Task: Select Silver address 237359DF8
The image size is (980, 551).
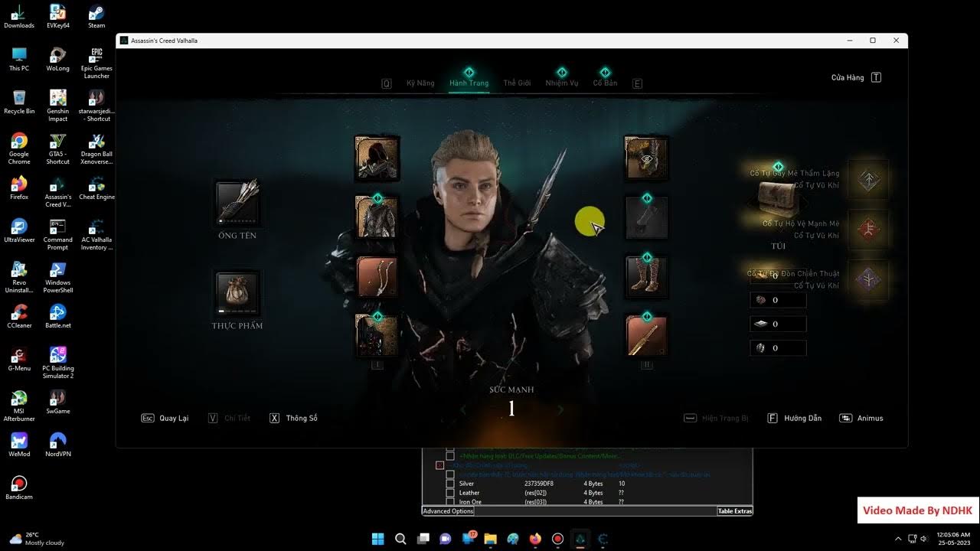Action: [x=539, y=484]
